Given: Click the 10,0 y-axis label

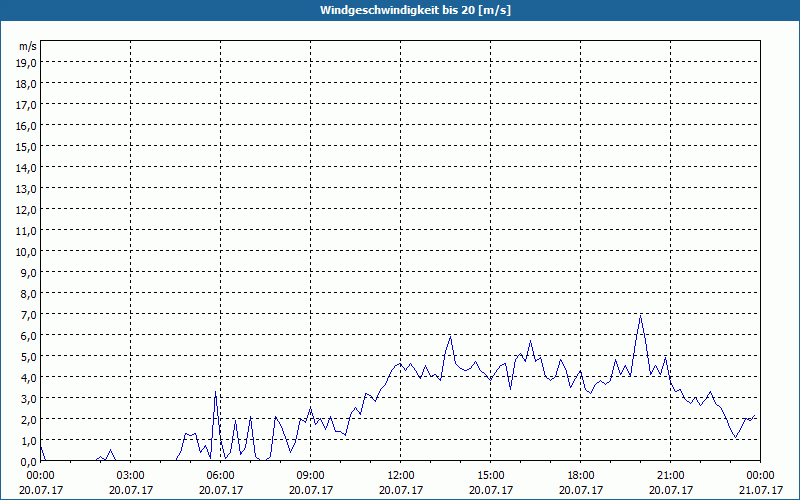Looking at the screenshot, I should pyautogui.click(x=26, y=252).
